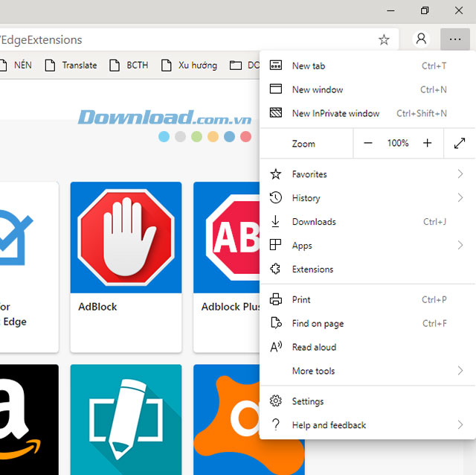
Task: Click the New InPrivate window icon
Action: point(276,112)
